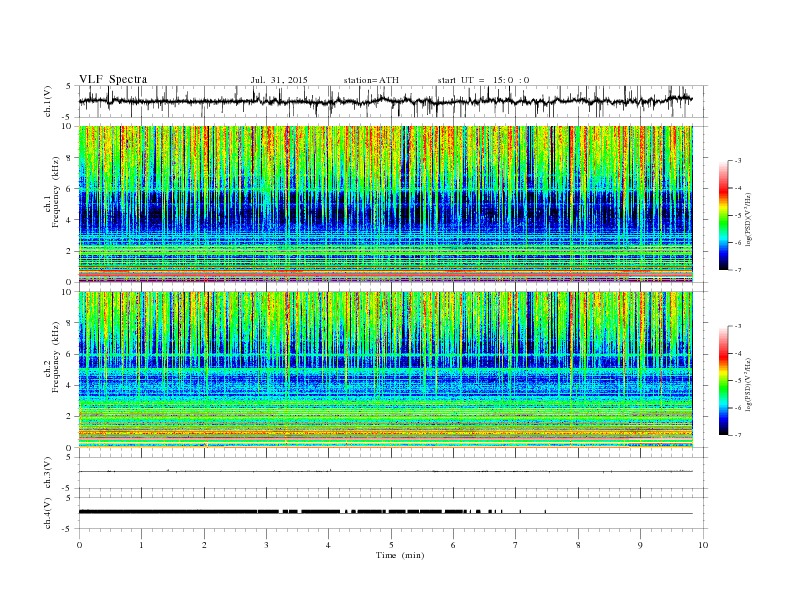Click the ch.1 top waveform trace
This screenshot has width=792, height=612.
[x=385, y=101]
